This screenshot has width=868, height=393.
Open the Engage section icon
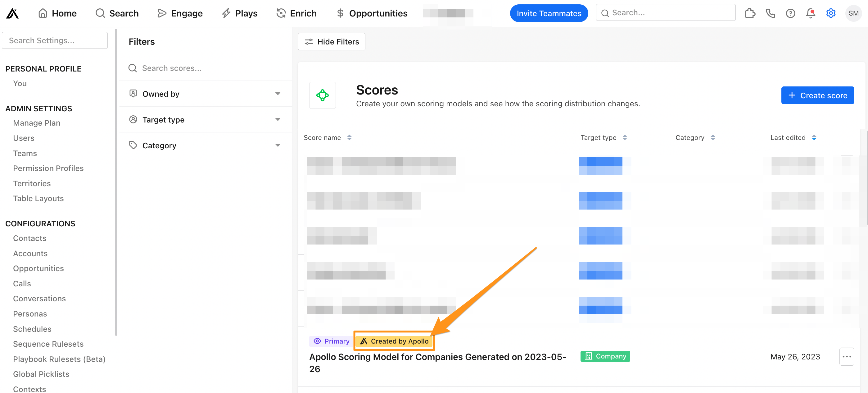point(162,13)
